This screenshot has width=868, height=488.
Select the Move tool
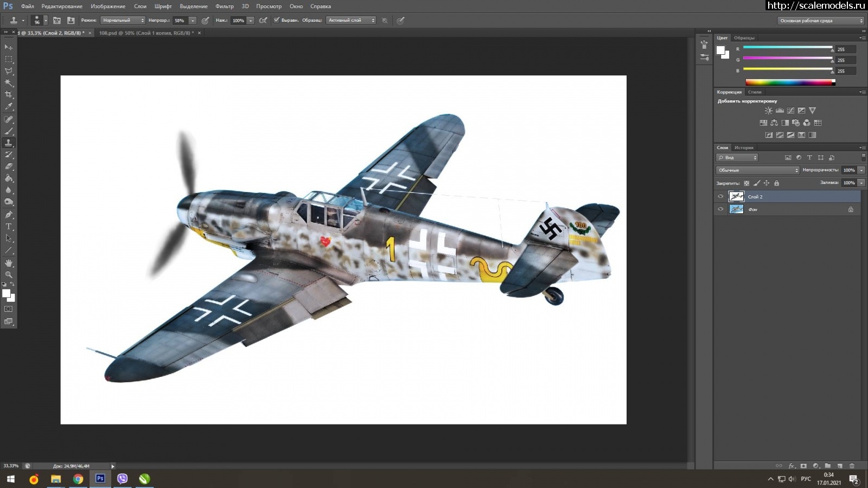9,47
